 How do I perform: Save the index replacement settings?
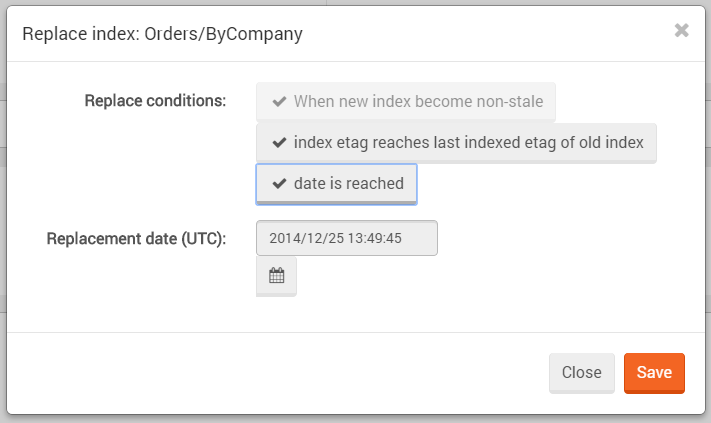pyautogui.click(x=654, y=372)
